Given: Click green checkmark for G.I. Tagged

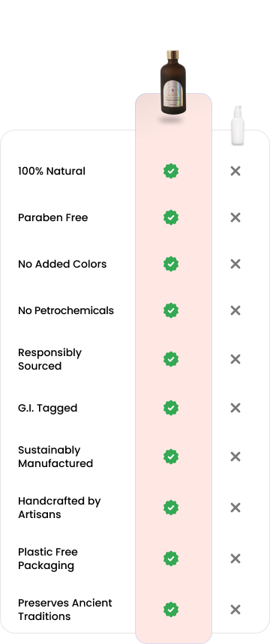Looking at the screenshot, I should pyautogui.click(x=171, y=408).
